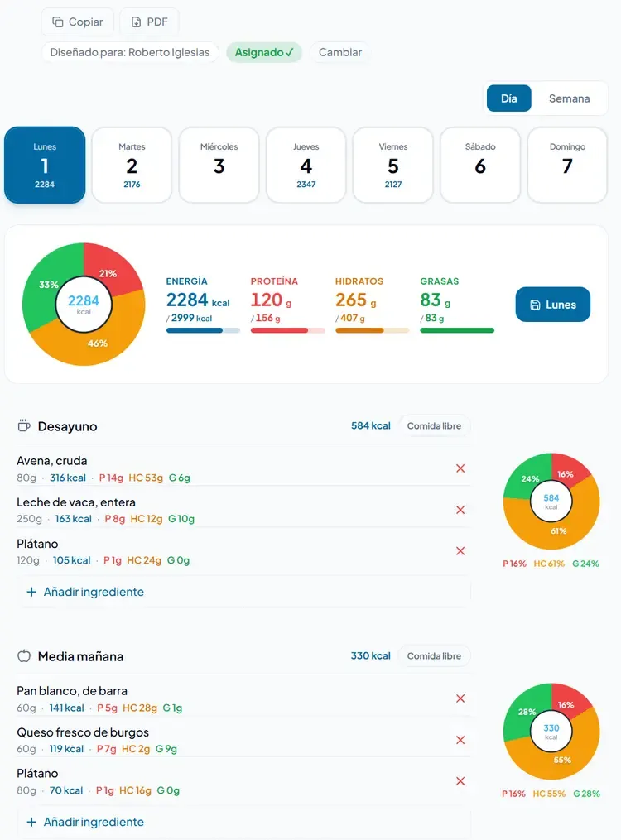Remove Queso fresco de burgos ingredient

(460, 740)
